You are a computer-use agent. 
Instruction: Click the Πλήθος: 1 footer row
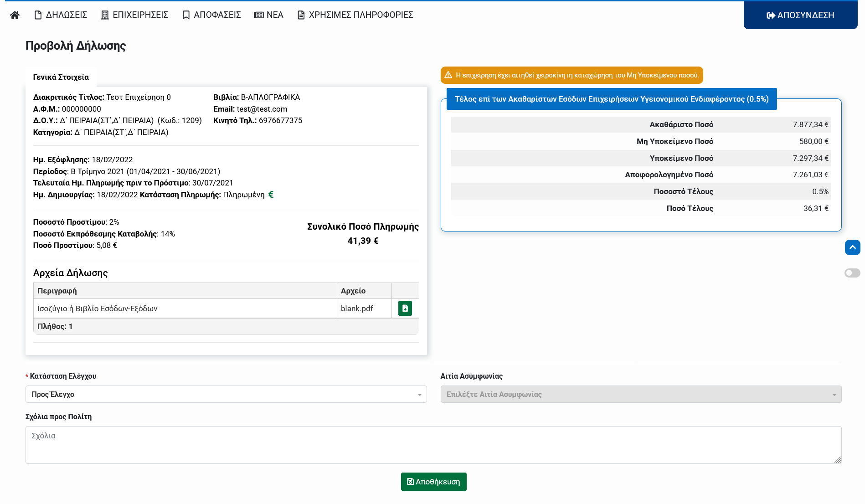click(x=226, y=326)
